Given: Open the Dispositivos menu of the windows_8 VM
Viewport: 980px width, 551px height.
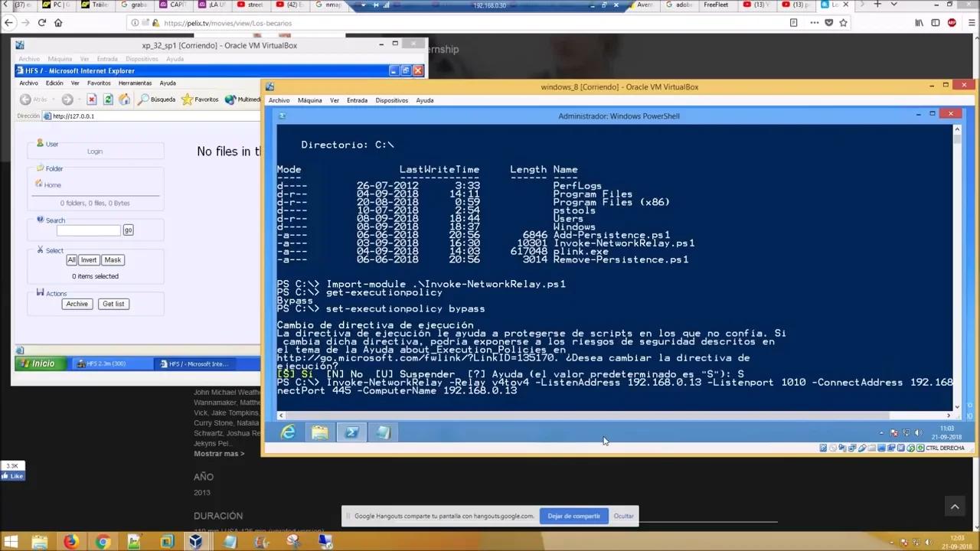Looking at the screenshot, I should click(391, 100).
